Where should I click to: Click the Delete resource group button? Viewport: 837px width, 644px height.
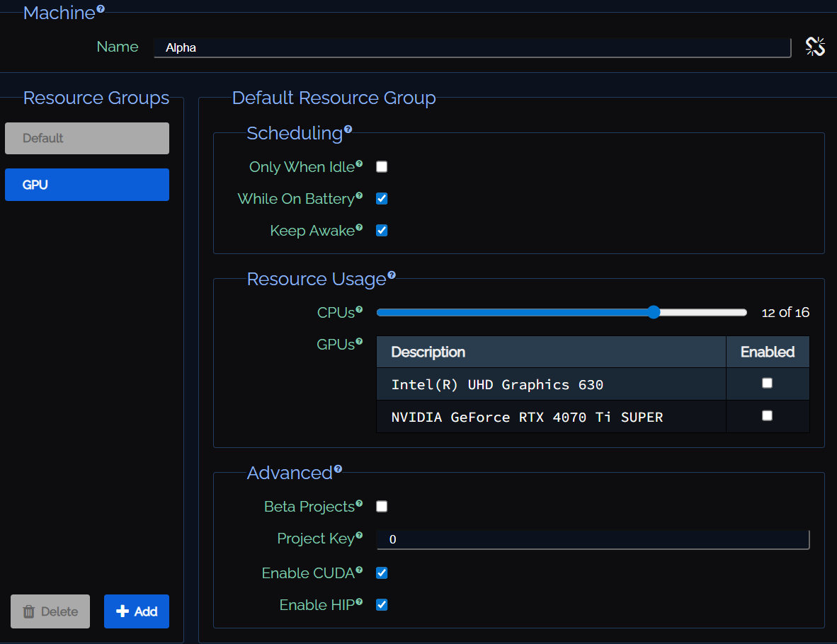[50, 611]
